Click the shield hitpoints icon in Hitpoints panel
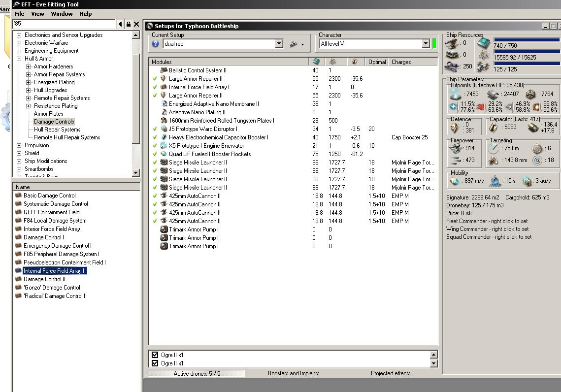 (455, 94)
